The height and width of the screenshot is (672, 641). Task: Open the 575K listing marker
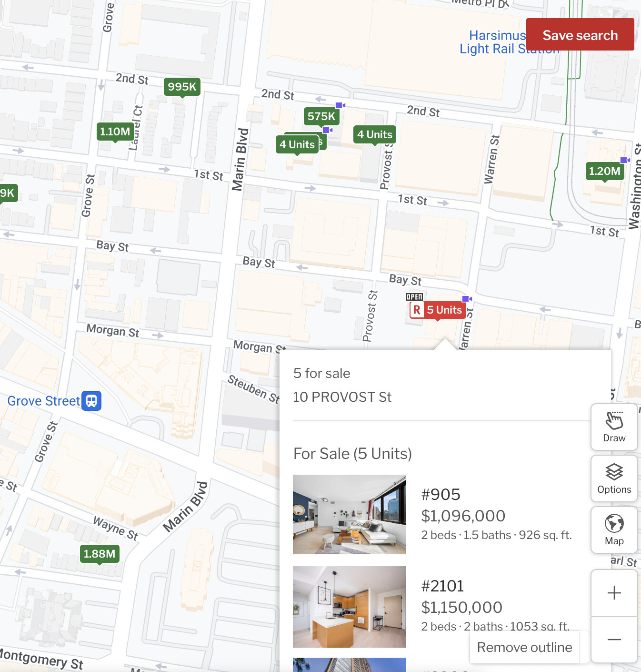[321, 116]
